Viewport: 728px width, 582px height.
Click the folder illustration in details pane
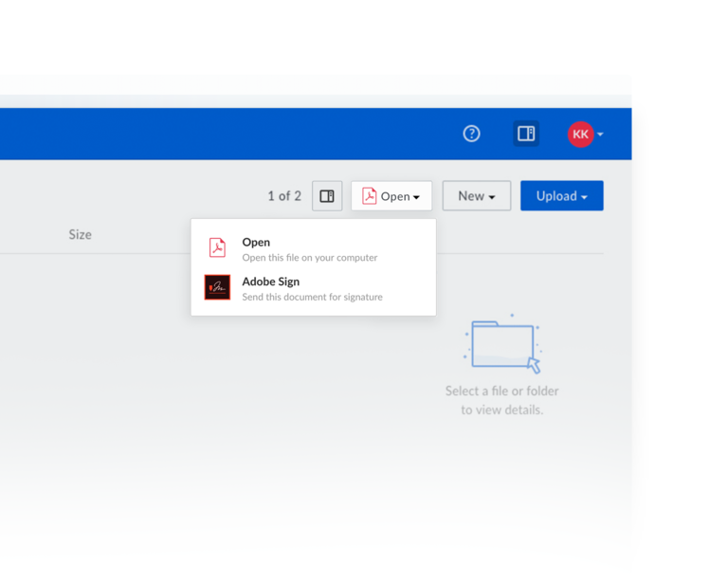(x=502, y=344)
